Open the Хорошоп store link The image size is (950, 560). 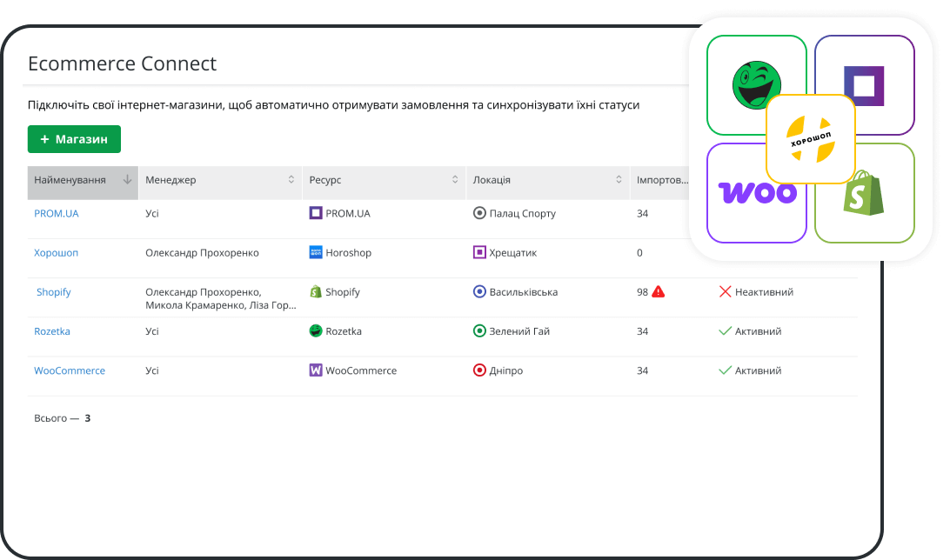click(x=56, y=253)
